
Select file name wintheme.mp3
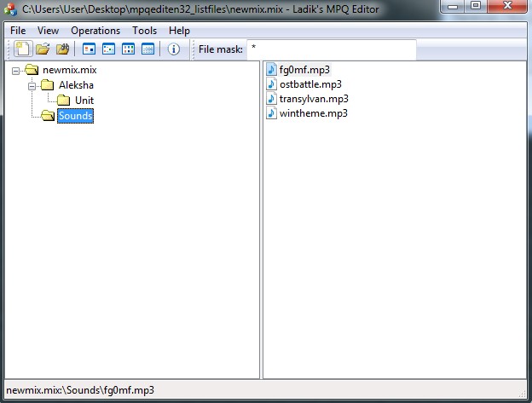coord(314,113)
